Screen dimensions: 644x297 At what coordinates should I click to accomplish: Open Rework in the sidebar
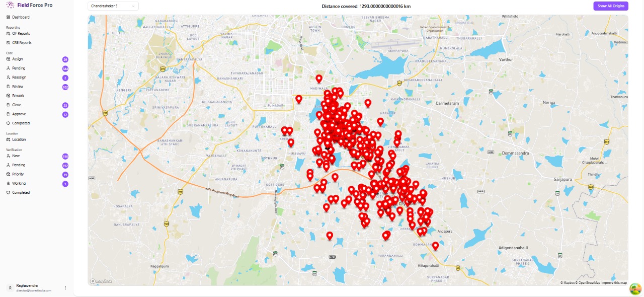(18, 96)
